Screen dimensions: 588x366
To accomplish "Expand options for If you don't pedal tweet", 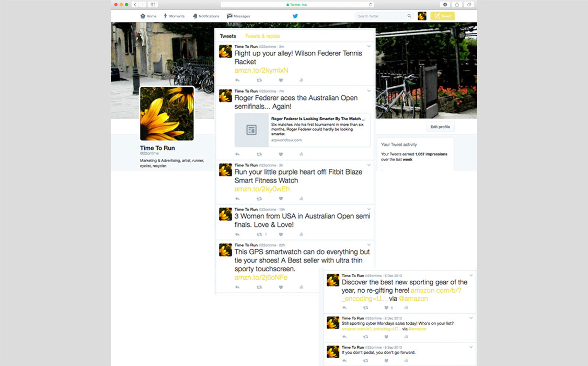I will [x=471, y=347].
